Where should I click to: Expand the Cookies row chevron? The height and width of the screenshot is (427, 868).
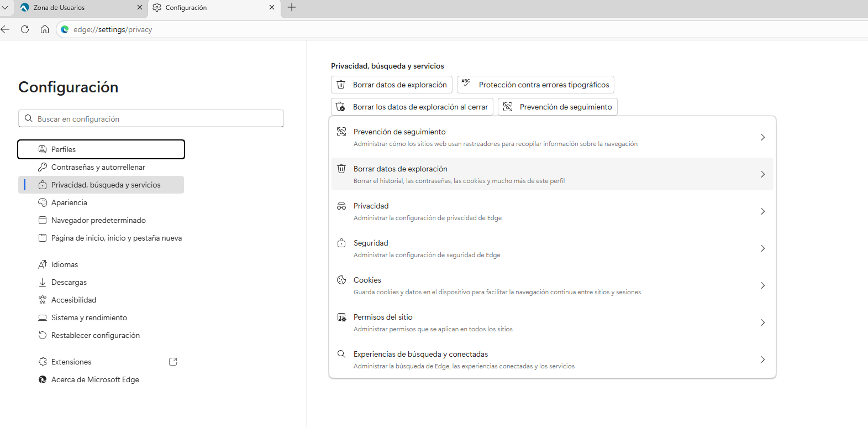click(762, 285)
